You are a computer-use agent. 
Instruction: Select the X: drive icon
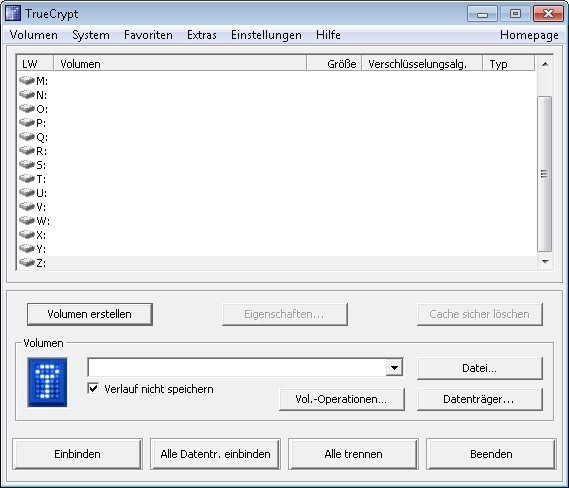click(27, 234)
